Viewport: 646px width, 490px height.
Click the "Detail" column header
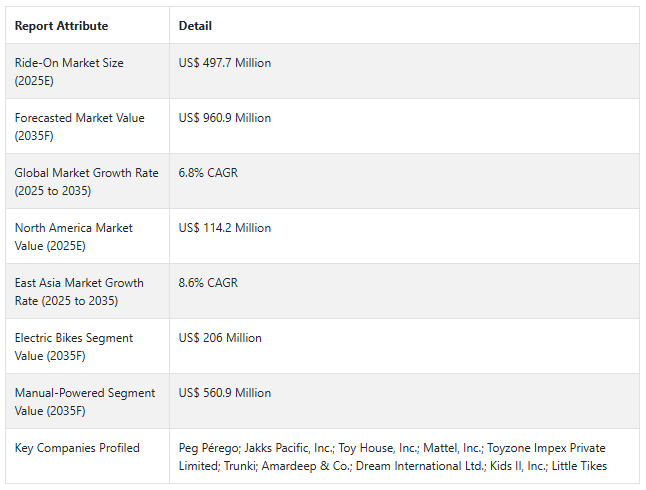point(195,26)
